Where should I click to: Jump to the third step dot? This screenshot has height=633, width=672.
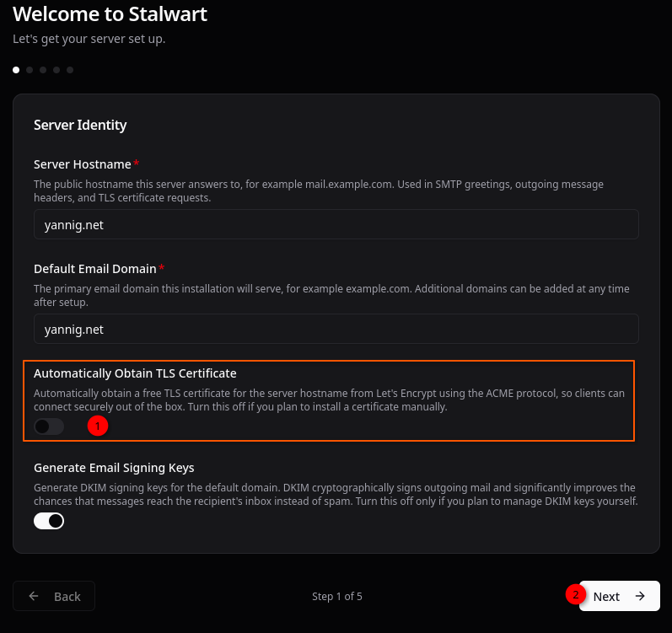43,70
